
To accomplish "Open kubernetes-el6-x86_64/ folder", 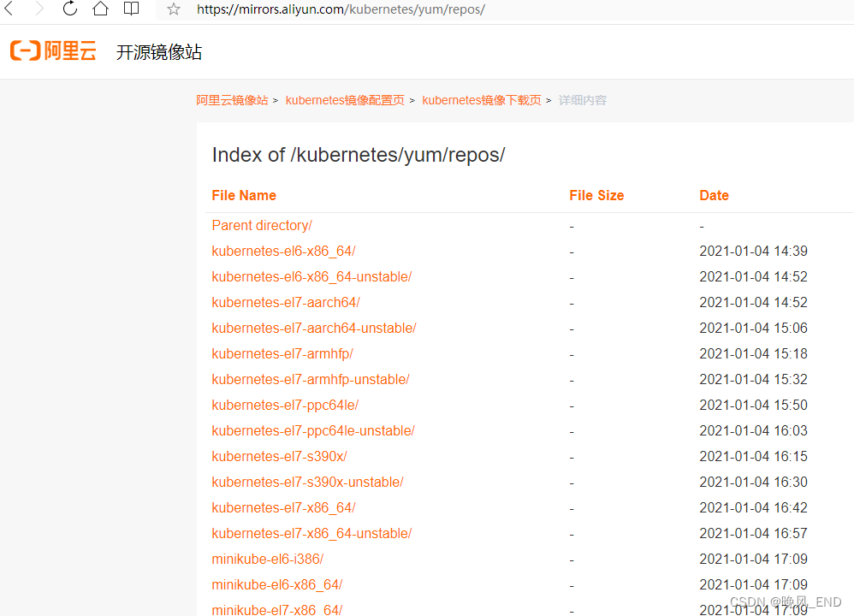I will click(x=283, y=251).
